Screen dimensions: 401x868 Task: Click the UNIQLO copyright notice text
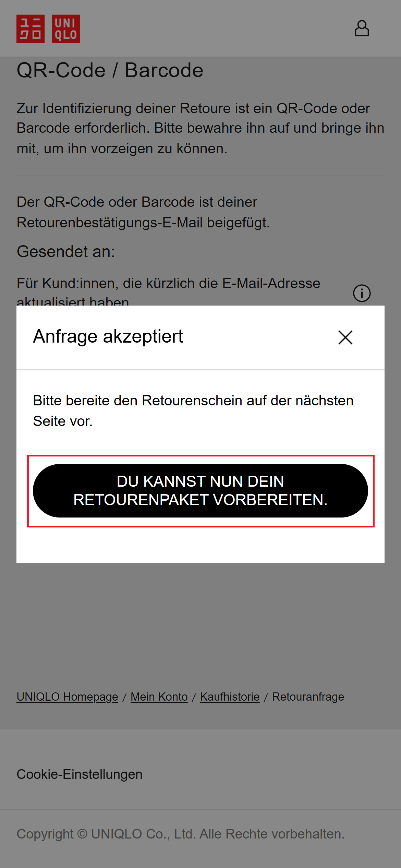181,834
